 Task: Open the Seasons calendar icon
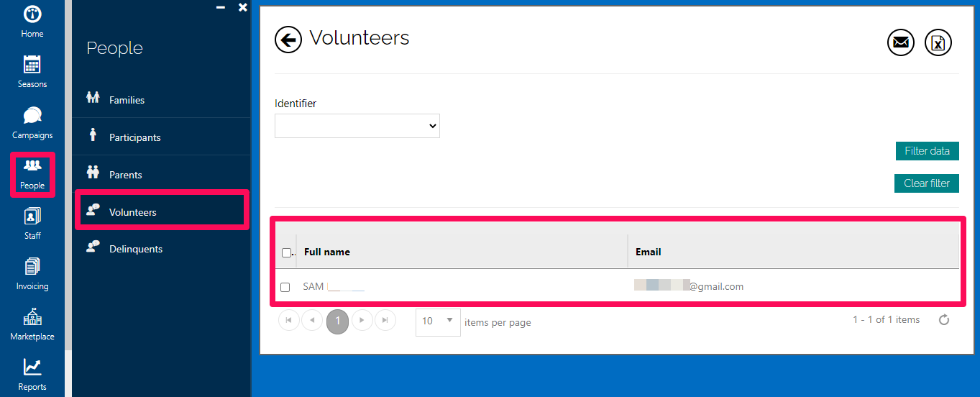32,65
